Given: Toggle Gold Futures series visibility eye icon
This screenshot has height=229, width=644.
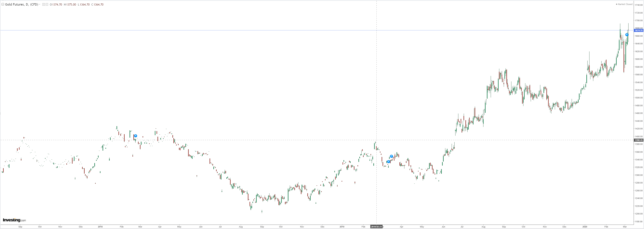Looking at the screenshot, I should point(44,5).
